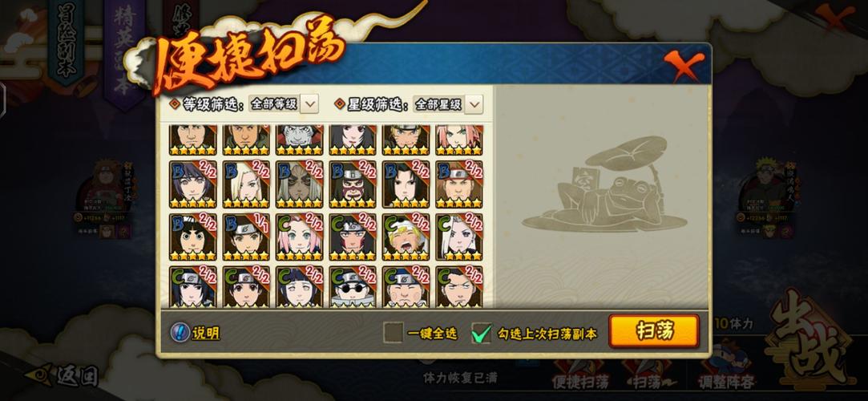Screen dimensions: 868x401
Task: Switch to the 精英副本 banner tab
Action: tap(124, 53)
